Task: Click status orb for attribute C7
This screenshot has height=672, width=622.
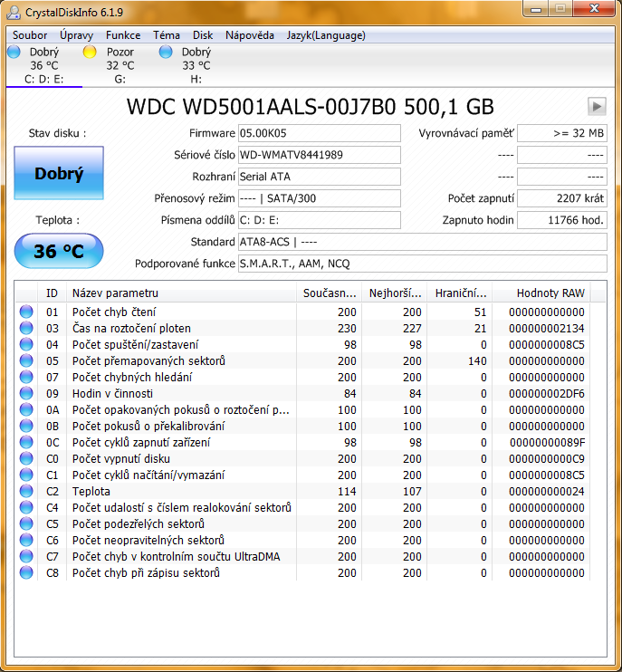Action: 26,556
